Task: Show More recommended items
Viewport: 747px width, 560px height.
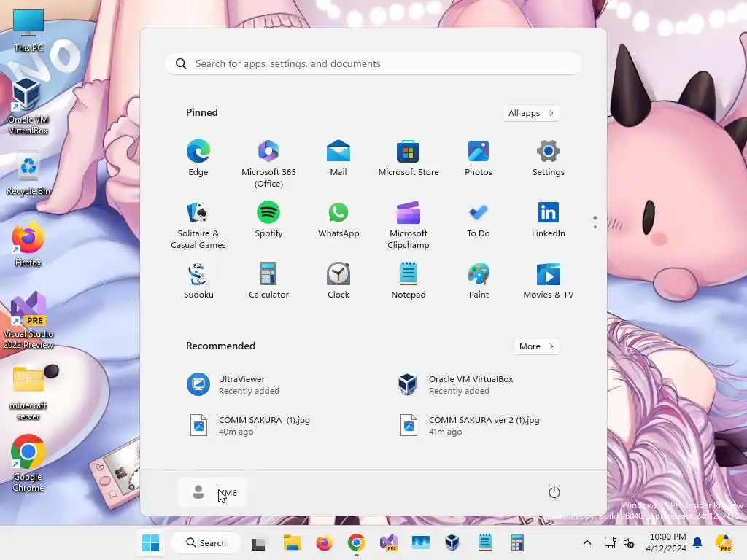Action: point(536,346)
